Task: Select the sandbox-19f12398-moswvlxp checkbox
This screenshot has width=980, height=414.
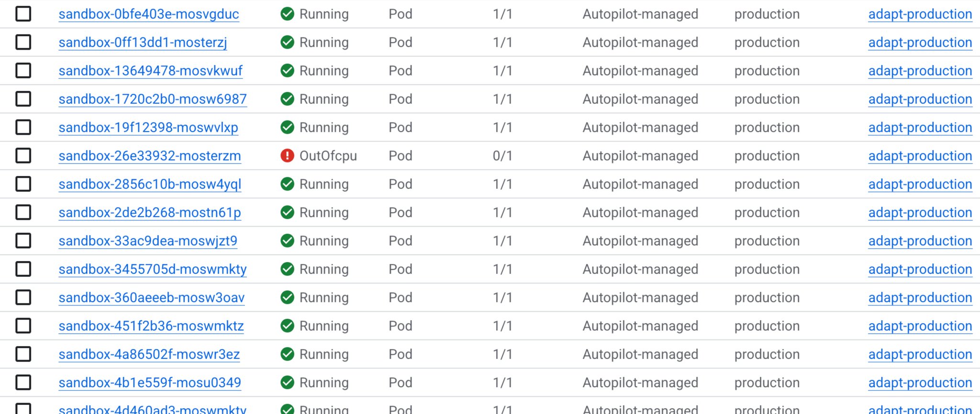Action: point(23,127)
